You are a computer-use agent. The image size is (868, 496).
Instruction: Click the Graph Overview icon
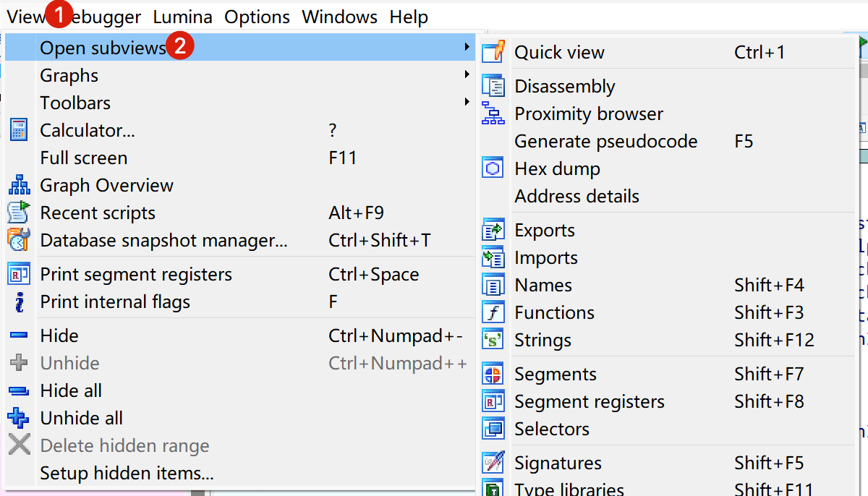(19, 185)
